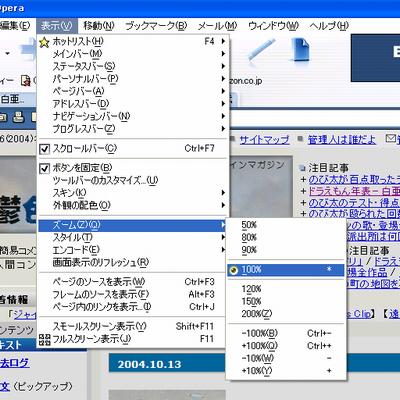
Task: Open the のび太が百点取った link
Action: [x=354, y=180]
